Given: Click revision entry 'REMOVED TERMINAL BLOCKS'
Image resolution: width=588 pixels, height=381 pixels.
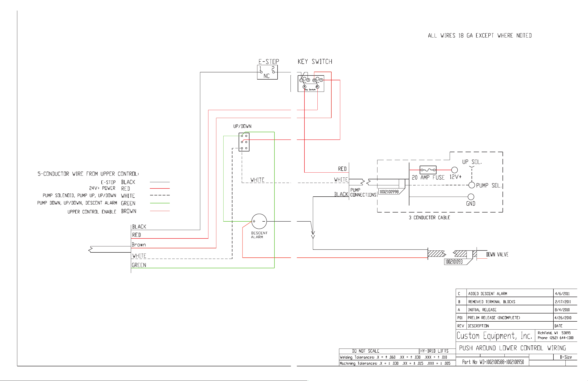Looking at the screenshot, I should 492,302.
